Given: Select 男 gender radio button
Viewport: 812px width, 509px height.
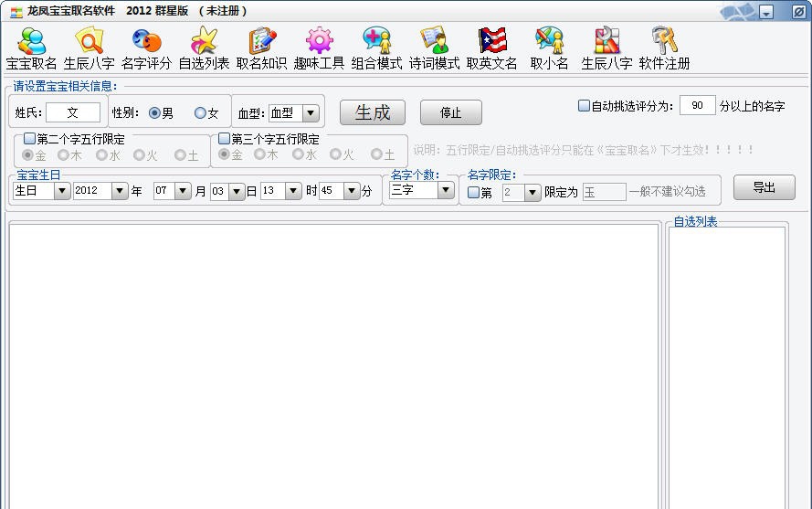Looking at the screenshot, I should [154, 113].
